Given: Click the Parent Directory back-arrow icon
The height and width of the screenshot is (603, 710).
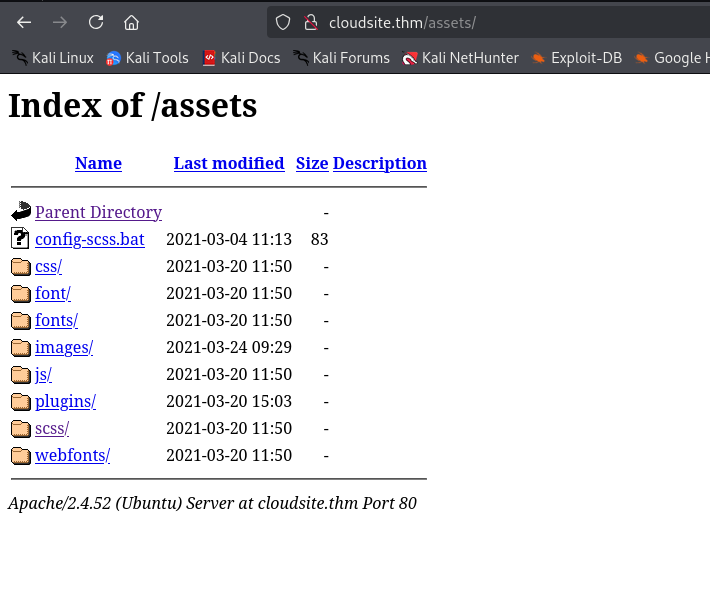Looking at the screenshot, I should [x=21, y=212].
